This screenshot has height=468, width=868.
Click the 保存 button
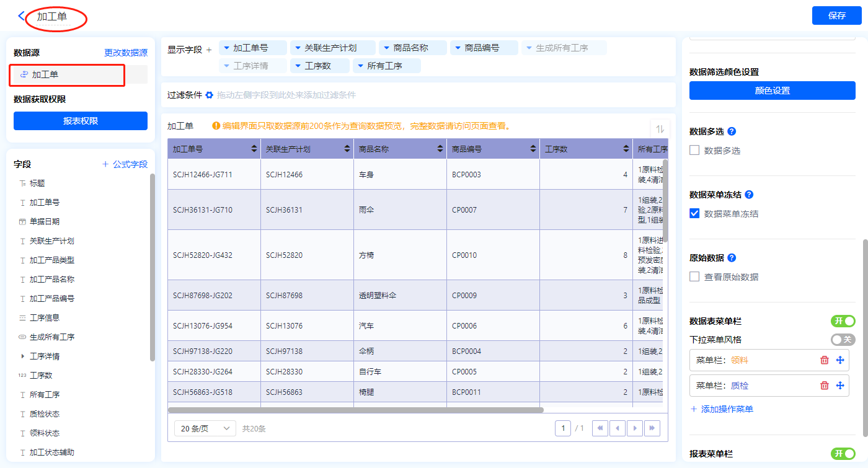(x=836, y=15)
